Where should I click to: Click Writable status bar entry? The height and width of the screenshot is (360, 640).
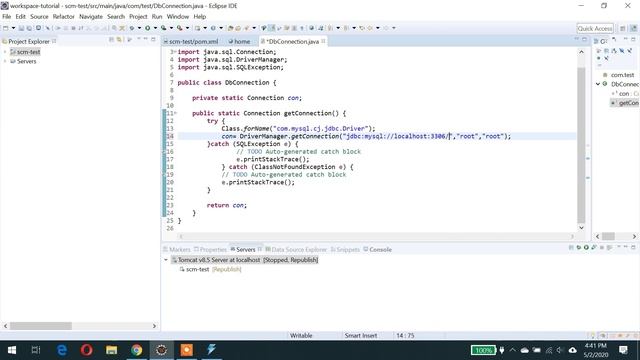pyautogui.click(x=301, y=336)
